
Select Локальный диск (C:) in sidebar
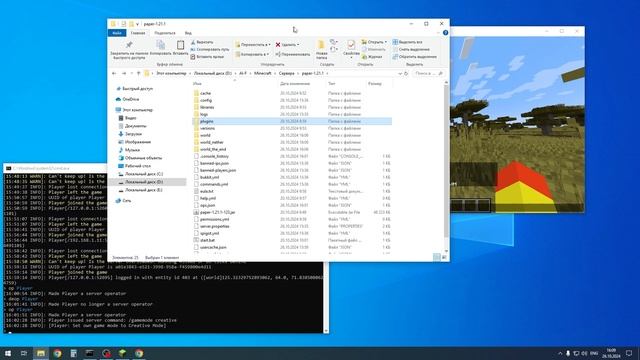coord(144,174)
